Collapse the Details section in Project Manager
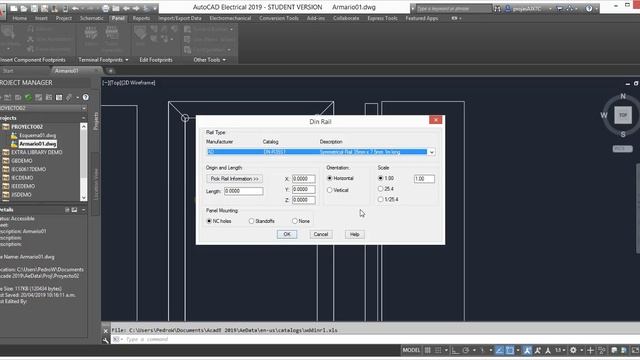This screenshot has height=360, width=640. 84,210
